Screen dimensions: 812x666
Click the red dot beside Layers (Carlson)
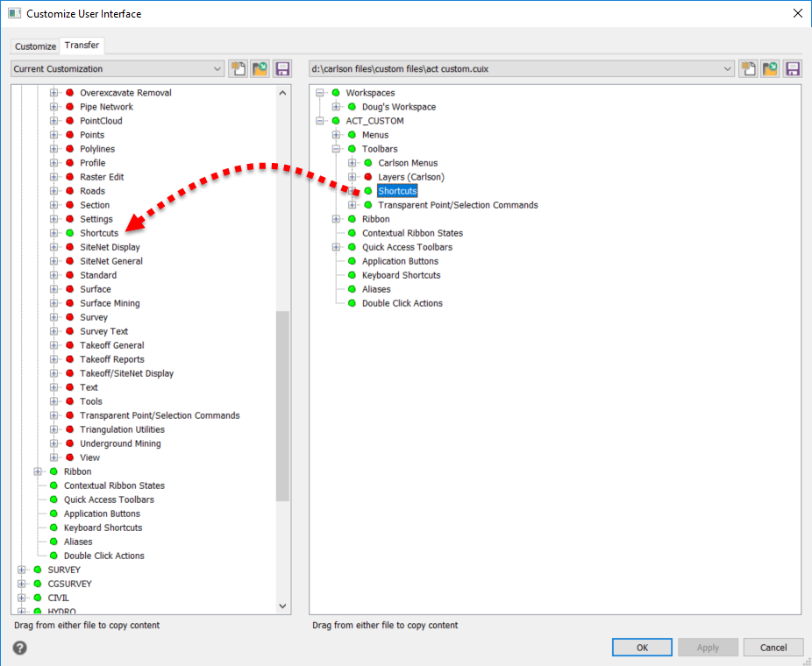tap(368, 177)
